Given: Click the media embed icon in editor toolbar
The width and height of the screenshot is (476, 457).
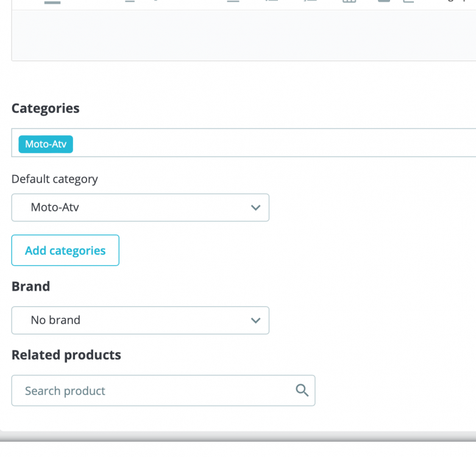Looking at the screenshot, I should [x=408, y=2].
